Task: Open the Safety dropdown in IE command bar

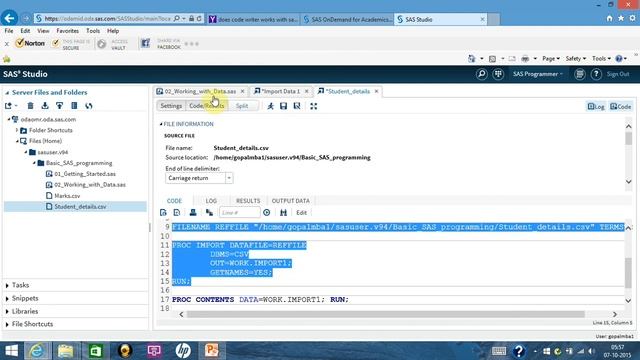Action: 576,59
